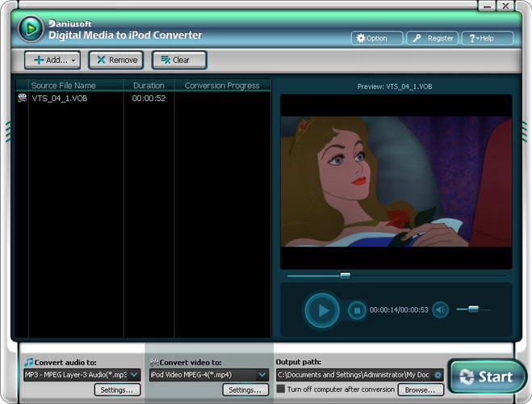Open the Help menu

[488, 38]
